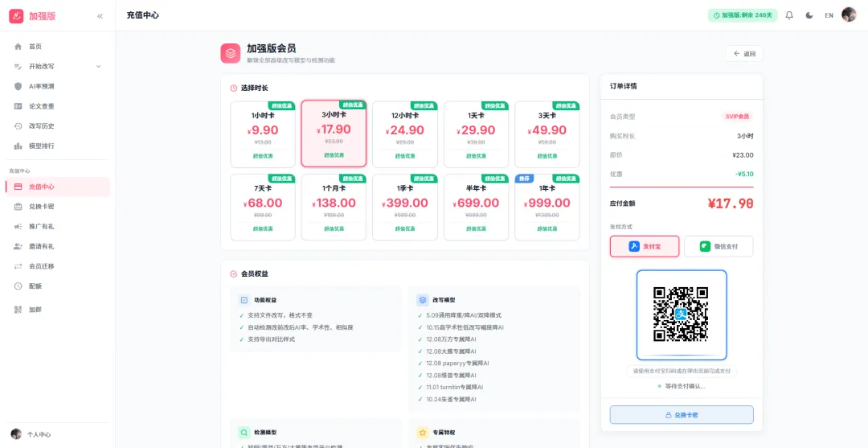Open 论文查重 in sidebar
The width and height of the screenshot is (868, 448).
[58, 106]
